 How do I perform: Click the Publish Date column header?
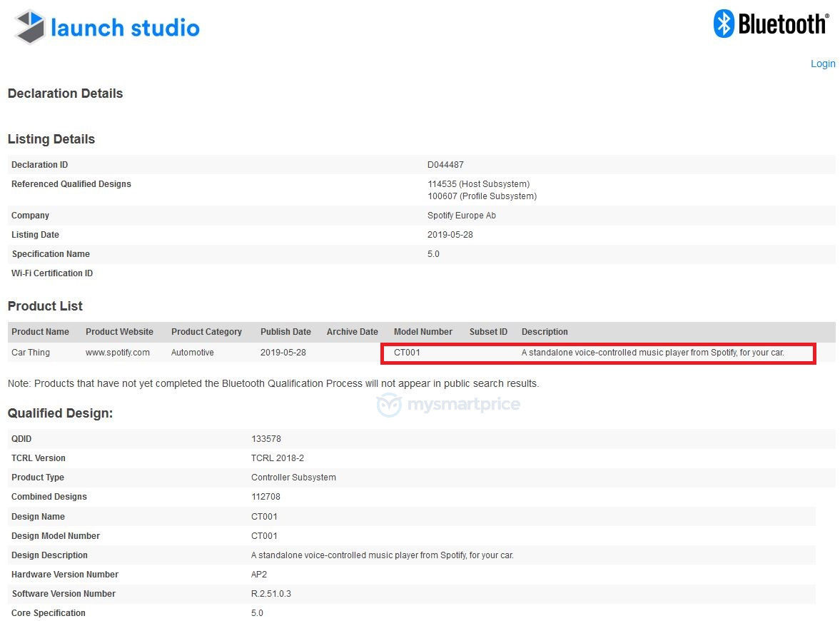point(285,332)
